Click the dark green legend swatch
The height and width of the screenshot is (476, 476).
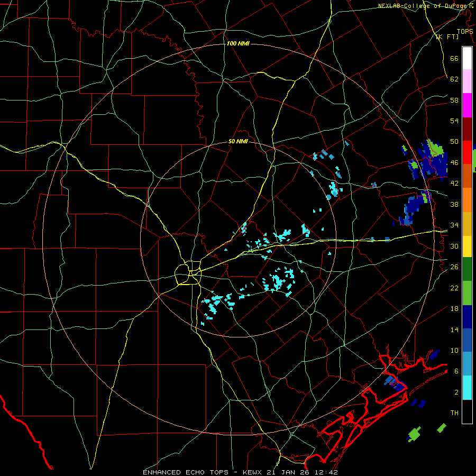[x=467, y=269]
